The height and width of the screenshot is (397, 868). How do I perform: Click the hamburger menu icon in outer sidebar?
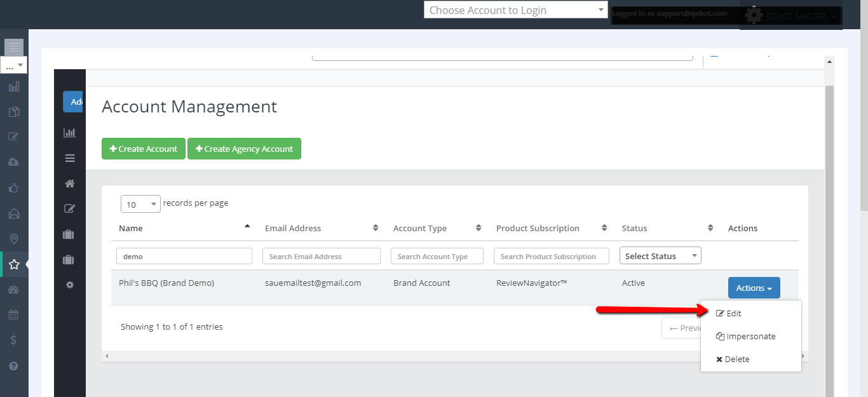[14, 47]
